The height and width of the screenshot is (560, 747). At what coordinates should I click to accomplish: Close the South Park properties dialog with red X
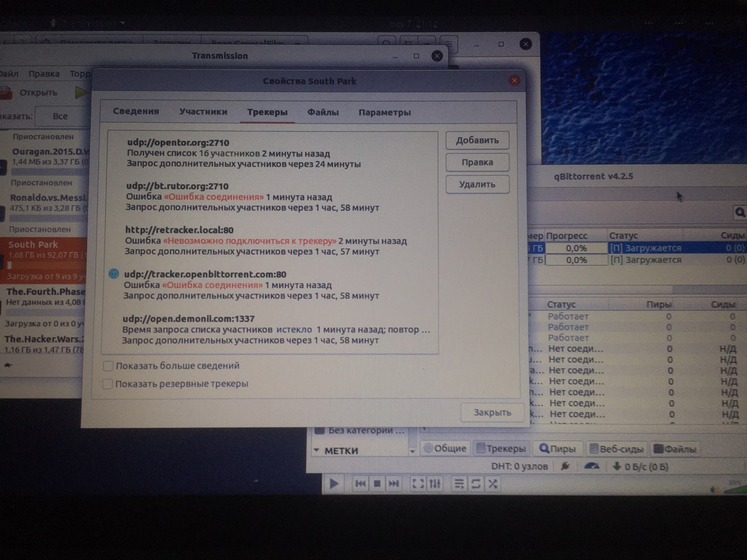pyautogui.click(x=514, y=80)
